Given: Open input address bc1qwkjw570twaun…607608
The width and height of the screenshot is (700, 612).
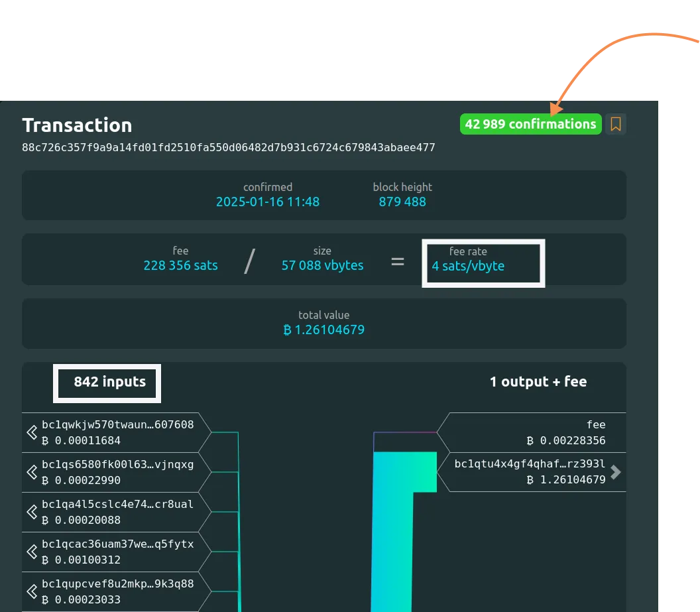Looking at the screenshot, I should [x=118, y=424].
